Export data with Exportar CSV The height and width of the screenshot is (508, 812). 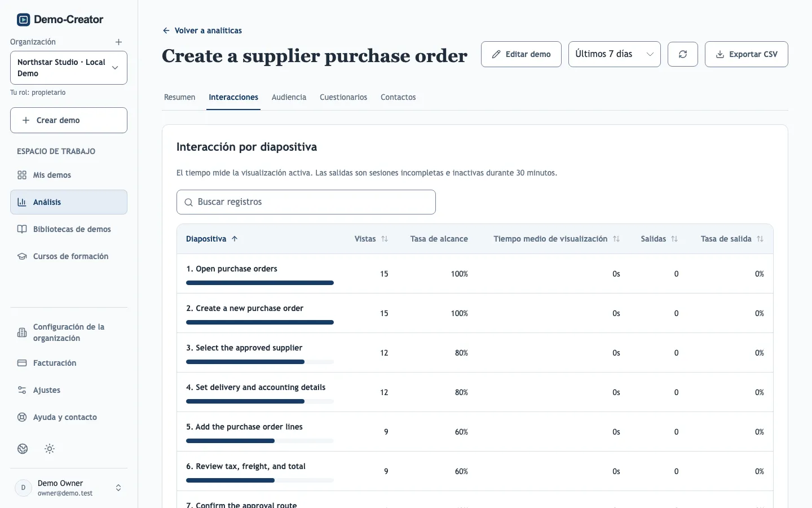747,54
